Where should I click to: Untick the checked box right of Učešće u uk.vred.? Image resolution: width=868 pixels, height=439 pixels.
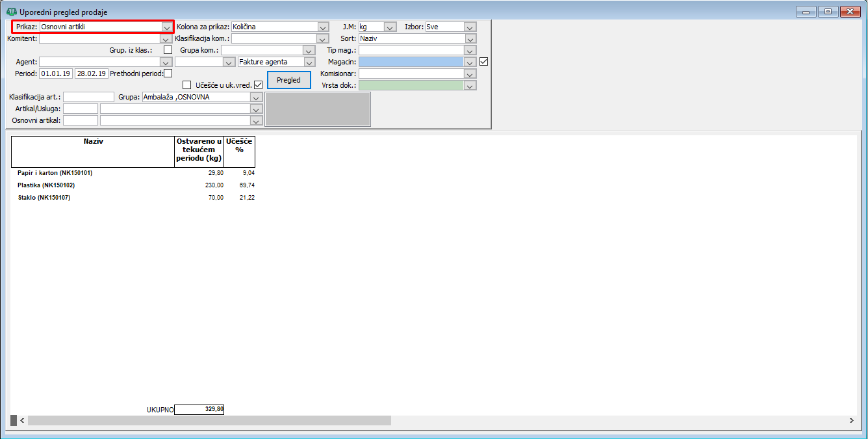click(x=259, y=85)
